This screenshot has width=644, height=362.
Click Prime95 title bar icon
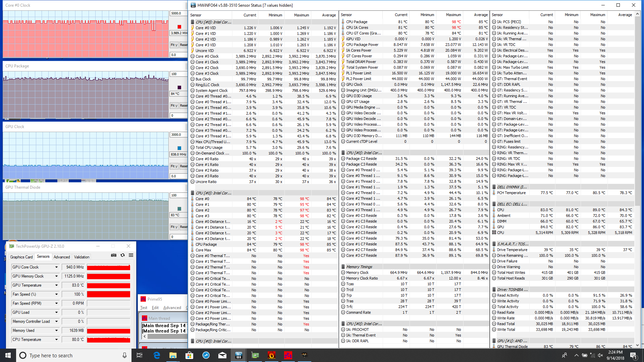click(x=143, y=299)
